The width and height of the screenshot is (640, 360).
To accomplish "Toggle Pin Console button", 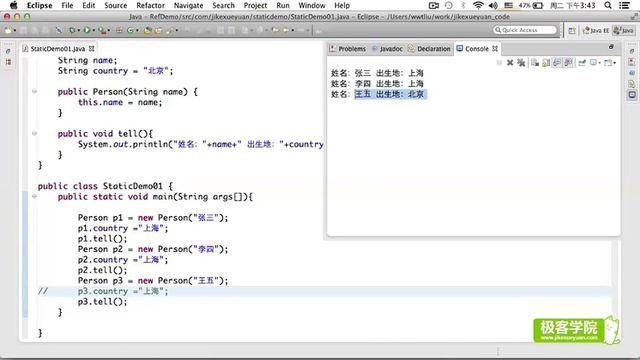I will 582,63.
